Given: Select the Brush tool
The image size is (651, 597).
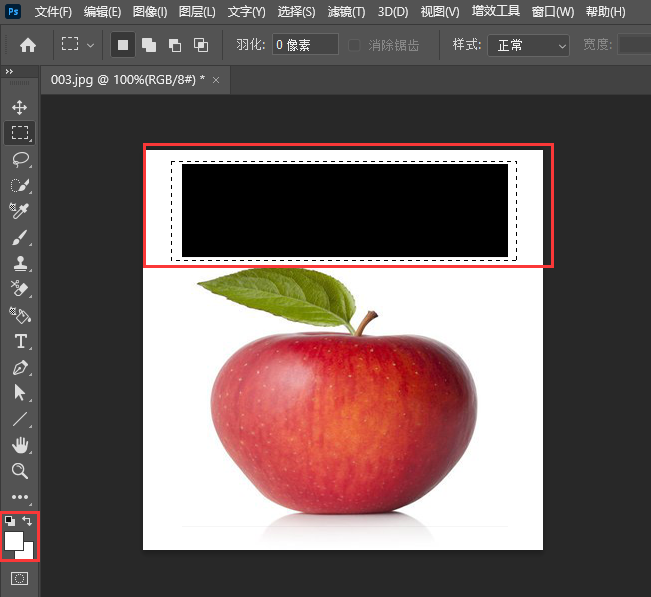Looking at the screenshot, I should coord(19,238).
